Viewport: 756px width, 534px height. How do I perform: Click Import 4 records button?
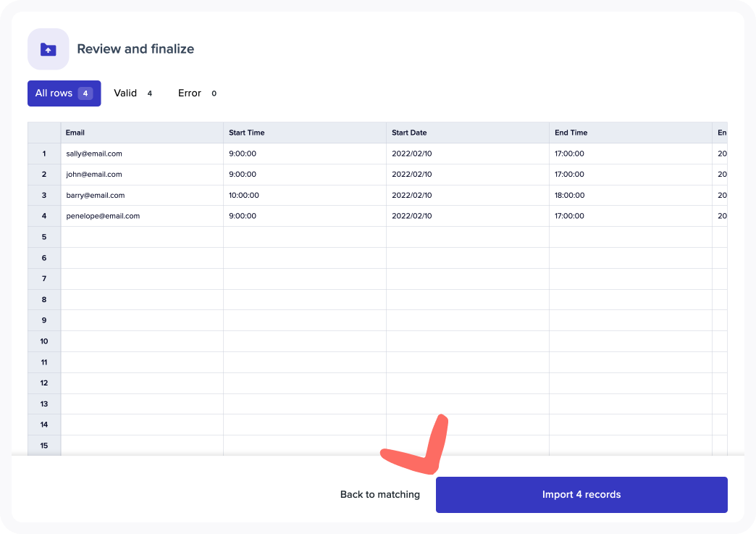click(x=581, y=495)
